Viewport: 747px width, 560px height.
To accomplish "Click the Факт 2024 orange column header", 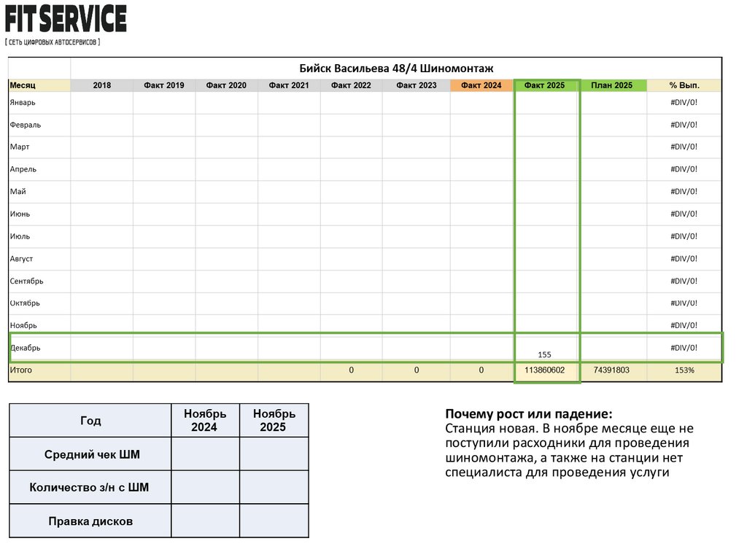I will (x=481, y=85).
